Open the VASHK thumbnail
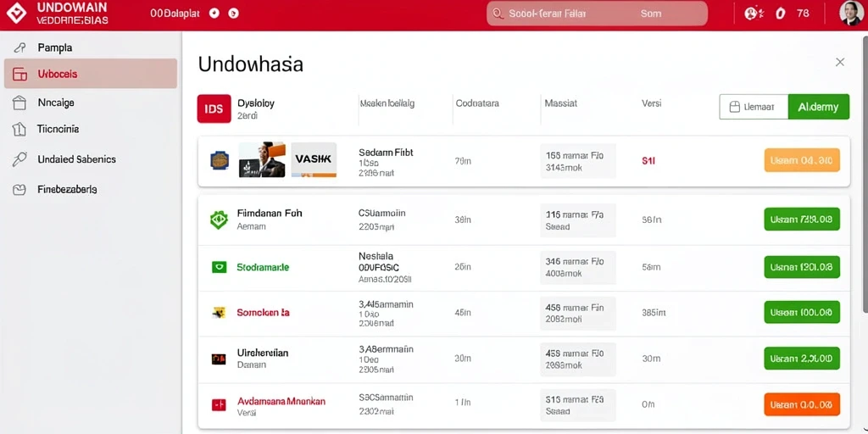The width and height of the screenshot is (868, 434). click(x=314, y=159)
